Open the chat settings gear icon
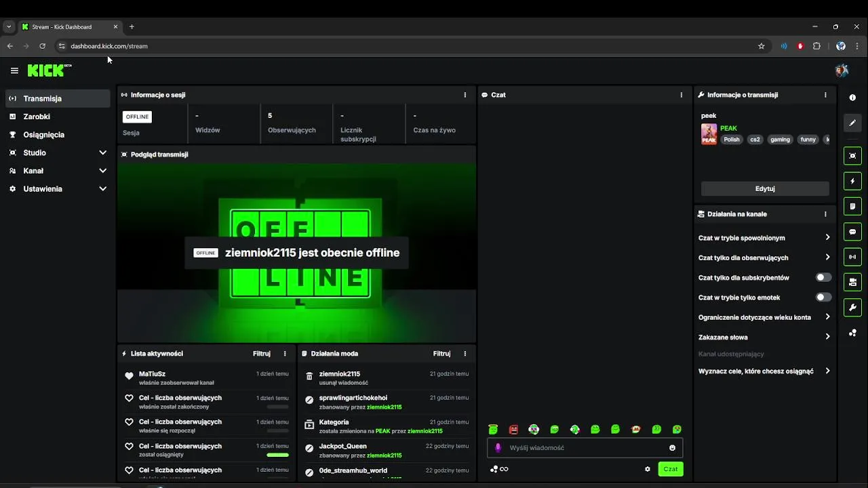 pos(648,469)
